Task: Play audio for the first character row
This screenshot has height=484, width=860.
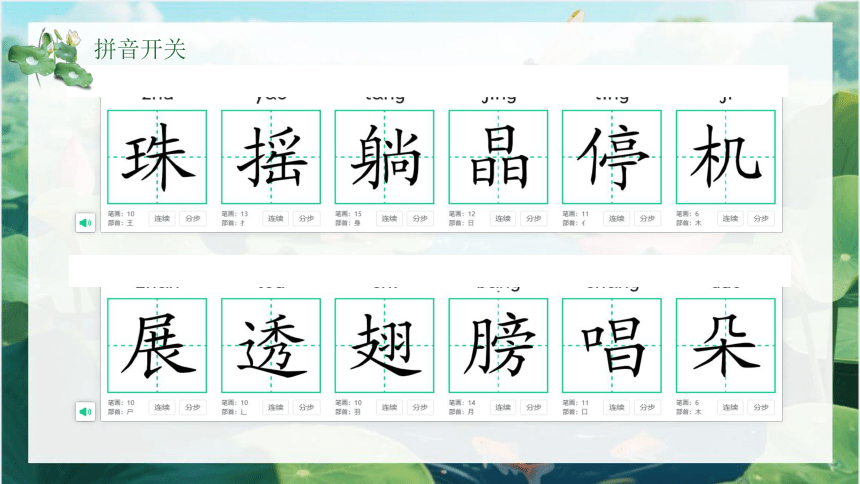Action: (x=86, y=223)
